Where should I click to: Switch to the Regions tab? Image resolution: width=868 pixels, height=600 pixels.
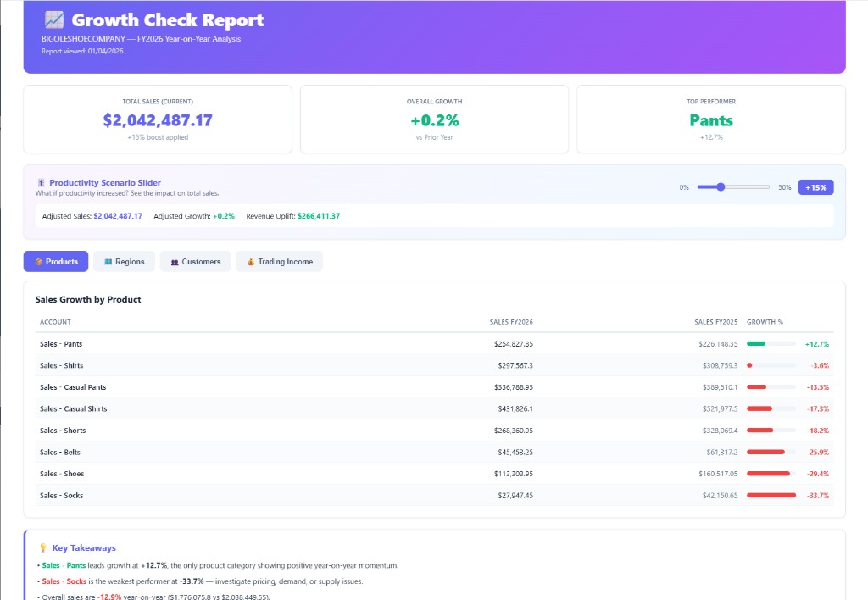124,262
